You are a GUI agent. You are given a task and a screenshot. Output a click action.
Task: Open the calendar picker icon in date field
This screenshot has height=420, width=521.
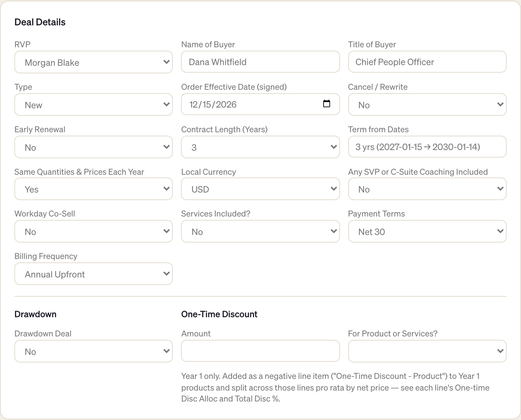click(x=327, y=104)
